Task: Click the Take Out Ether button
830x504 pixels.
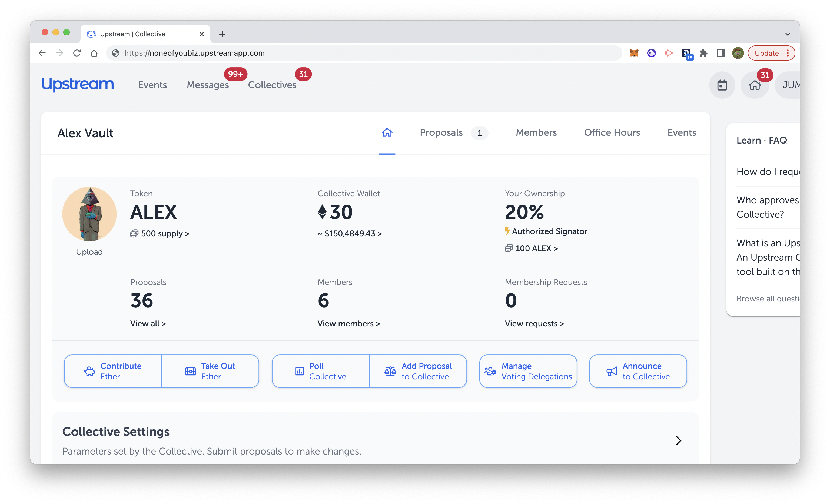Action: (x=210, y=371)
